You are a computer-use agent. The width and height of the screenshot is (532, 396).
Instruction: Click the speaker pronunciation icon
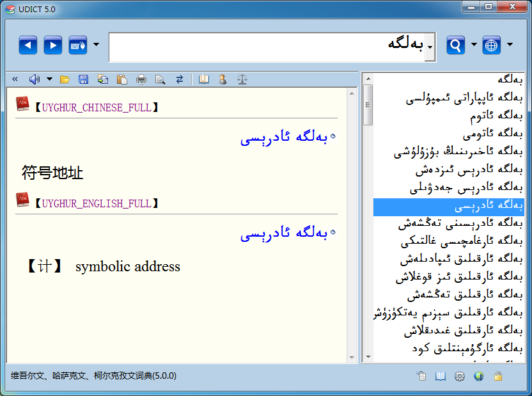tap(34, 79)
